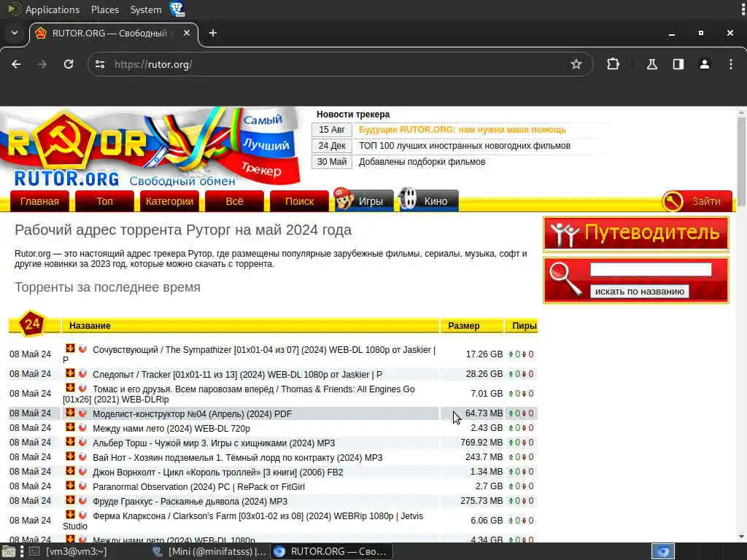Download torrent for Джон Ворнхолт Король троллей
Image resolution: width=747 pixels, height=560 pixels.
pyautogui.click(x=70, y=472)
